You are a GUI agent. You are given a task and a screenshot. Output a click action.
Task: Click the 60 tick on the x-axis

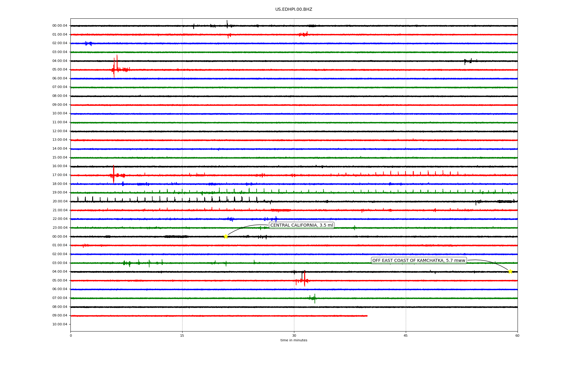(x=517, y=335)
